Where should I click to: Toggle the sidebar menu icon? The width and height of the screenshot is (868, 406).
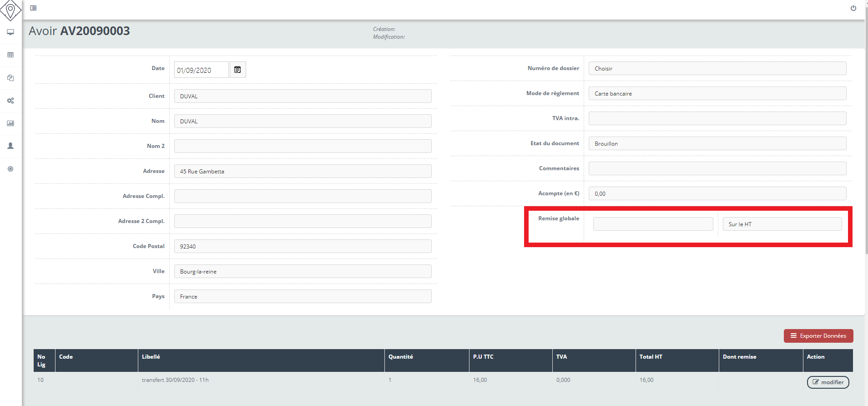[x=33, y=8]
